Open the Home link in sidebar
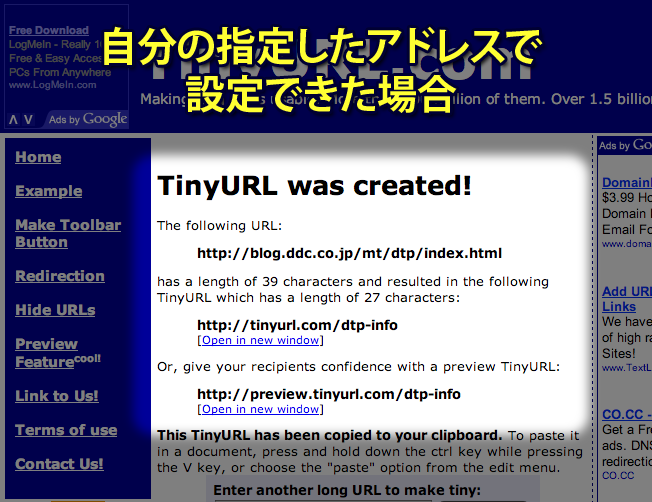The width and height of the screenshot is (652, 502). (x=38, y=157)
